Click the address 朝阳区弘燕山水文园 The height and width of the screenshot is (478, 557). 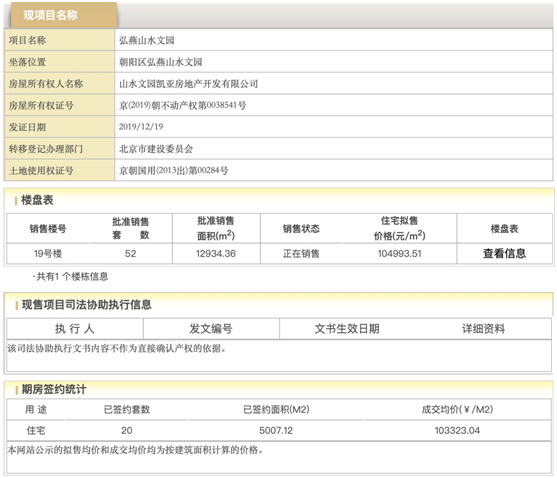click(x=161, y=62)
